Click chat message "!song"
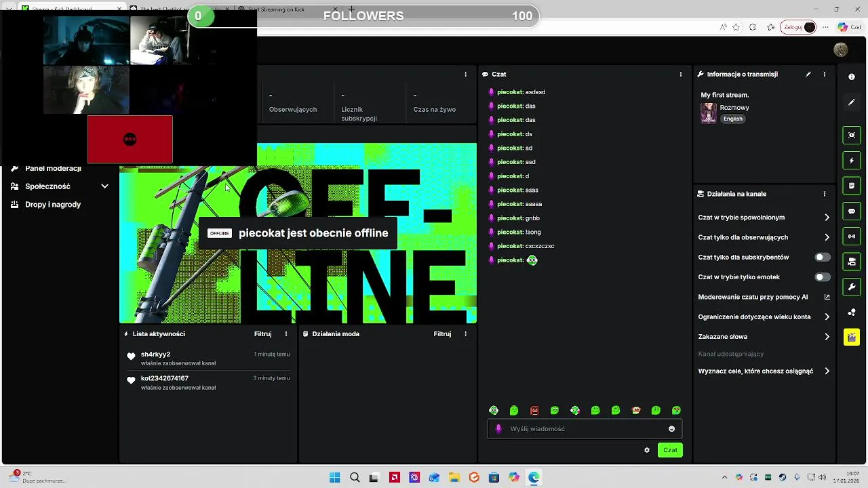 click(533, 232)
